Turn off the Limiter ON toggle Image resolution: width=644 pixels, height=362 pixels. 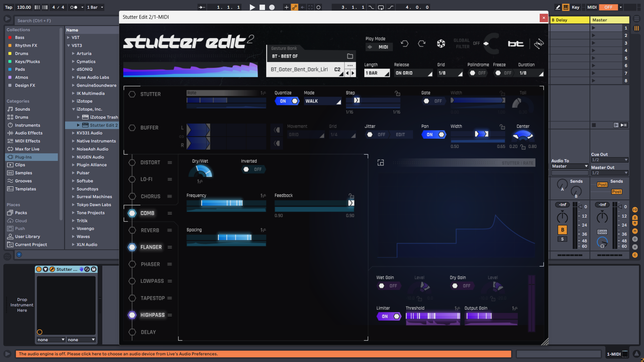(x=389, y=316)
